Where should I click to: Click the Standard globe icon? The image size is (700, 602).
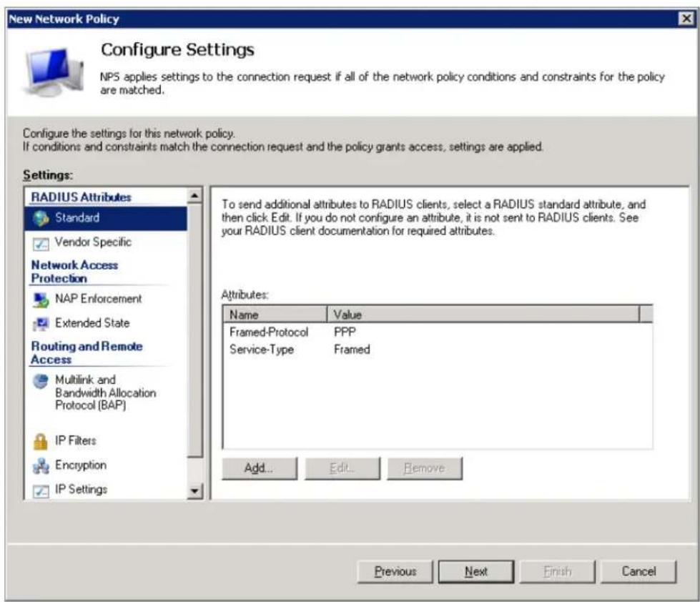41,218
